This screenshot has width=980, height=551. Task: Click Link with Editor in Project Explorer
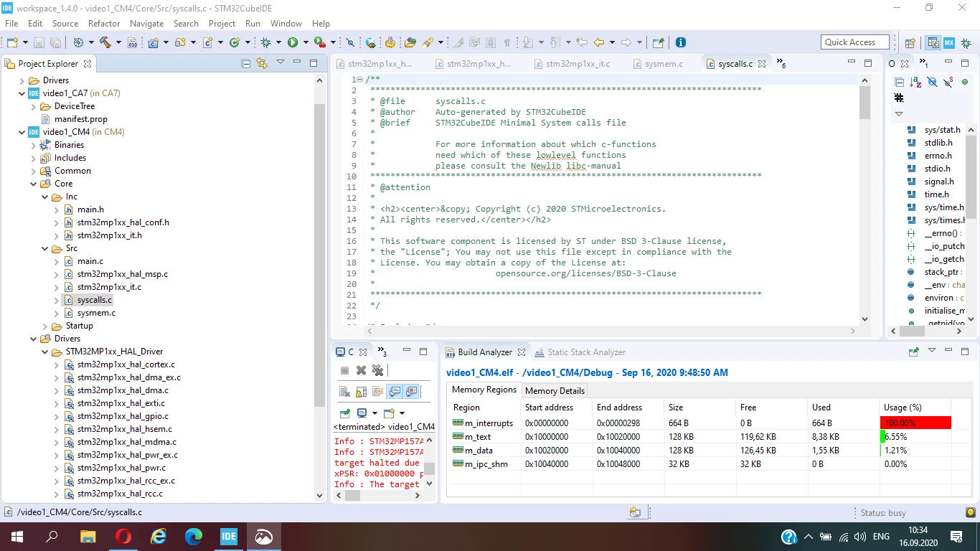[x=262, y=63]
